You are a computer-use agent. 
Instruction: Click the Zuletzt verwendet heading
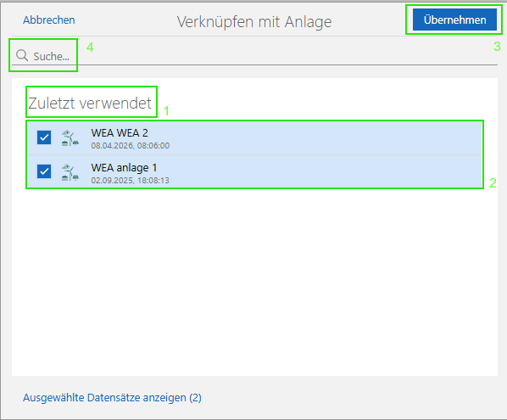(90, 104)
